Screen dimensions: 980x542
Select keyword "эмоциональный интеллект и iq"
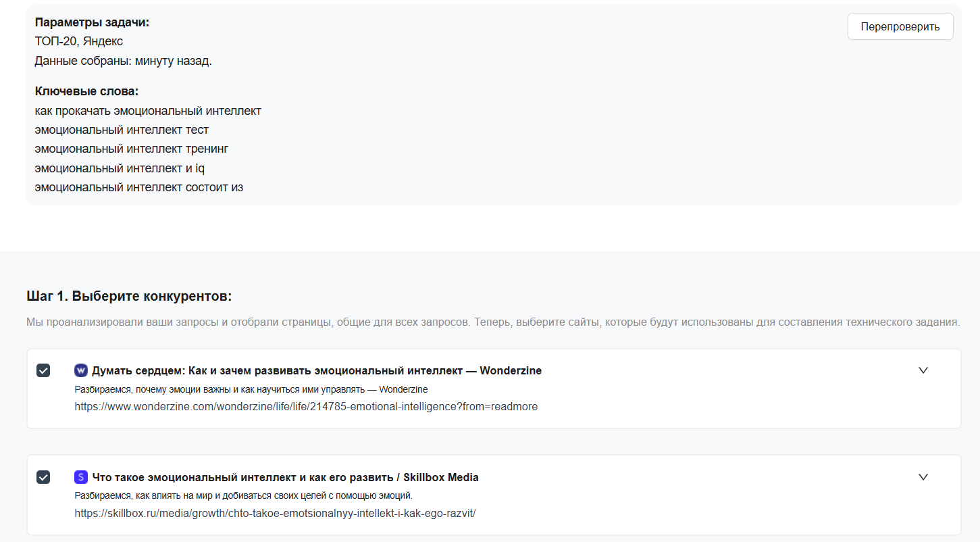[120, 168]
